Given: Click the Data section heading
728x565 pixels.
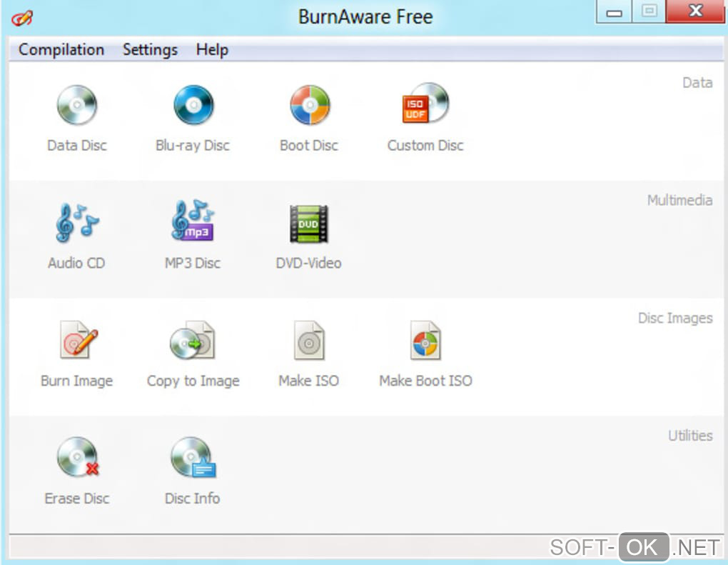Looking at the screenshot, I should 697,83.
